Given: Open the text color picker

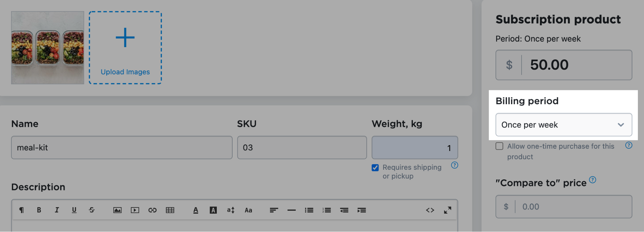Looking at the screenshot, I should 196,210.
